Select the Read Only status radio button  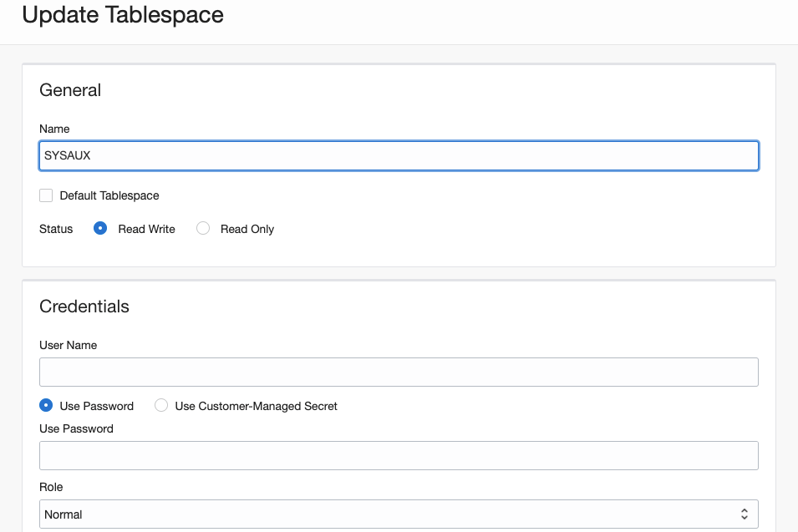coord(203,228)
